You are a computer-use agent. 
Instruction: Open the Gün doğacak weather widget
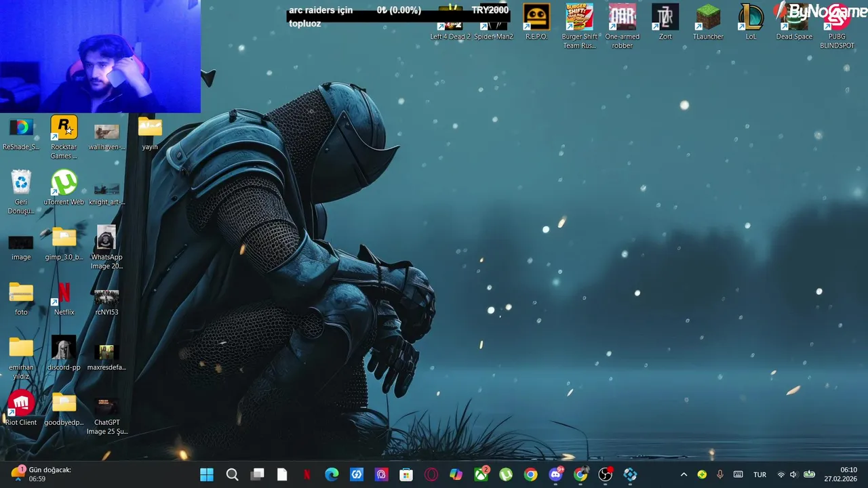coord(41,474)
